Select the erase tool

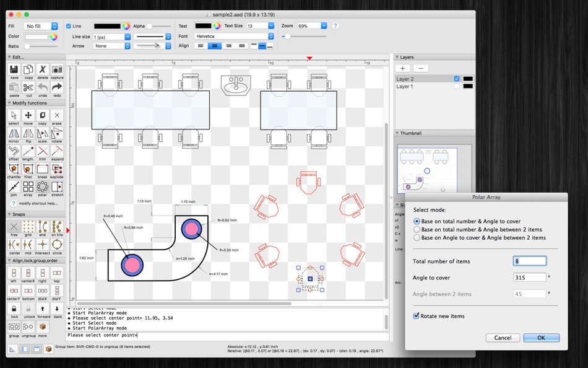pyautogui.click(x=56, y=115)
